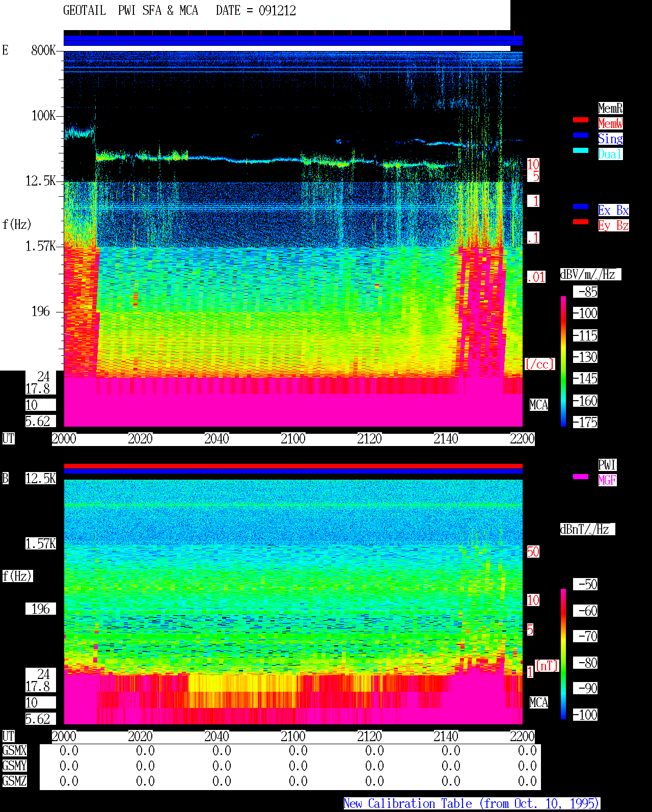Click the cyan Dual legend swatch
Viewport: 652px width, 812px height.
click(x=581, y=150)
